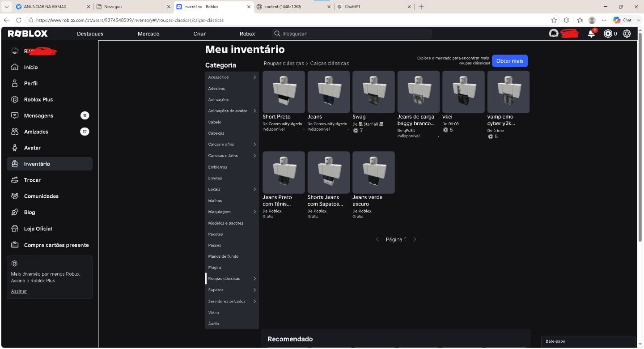The image size is (644, 349).
Task: Open the Jeans verde escuro thumbnail
Action: click(373, 172)
